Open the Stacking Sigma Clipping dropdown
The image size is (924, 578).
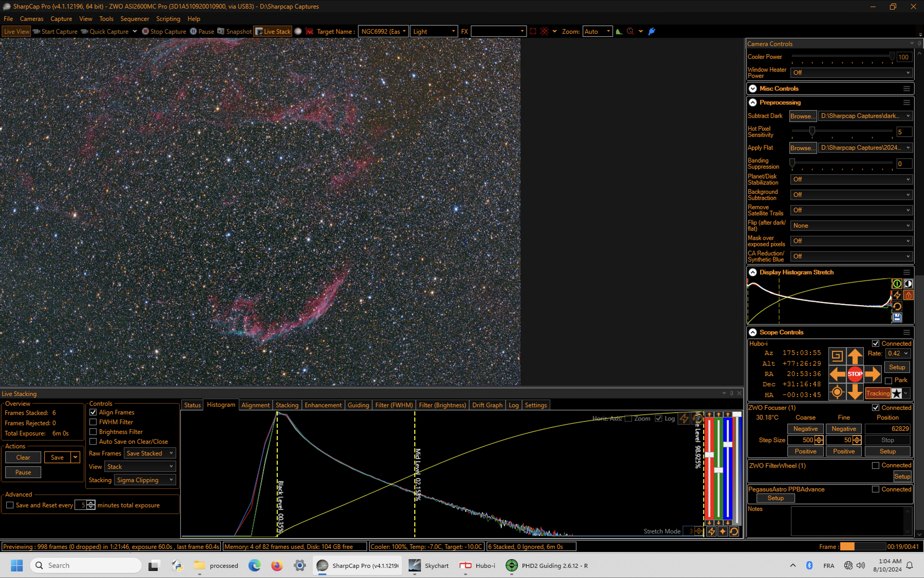point(145,480)
